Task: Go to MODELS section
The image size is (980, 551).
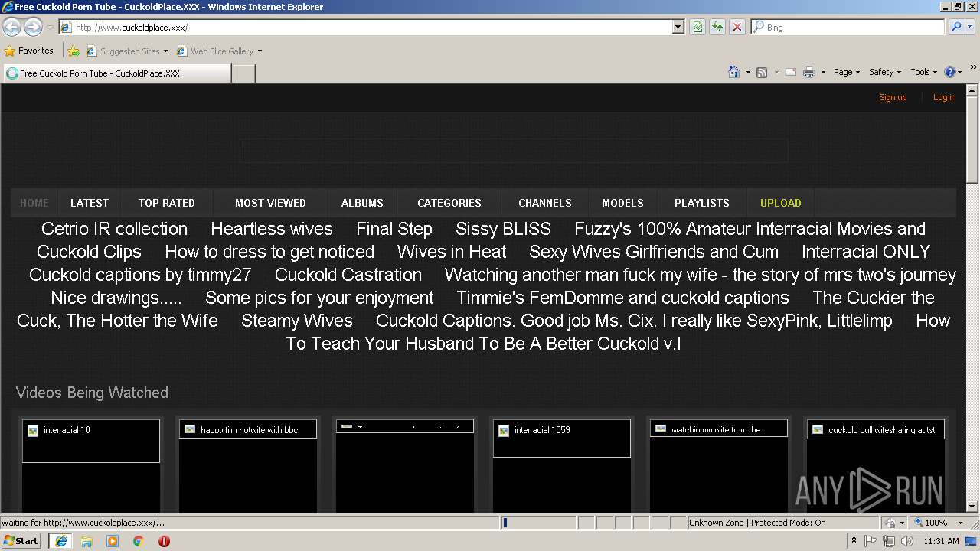Action: (622, 203)
